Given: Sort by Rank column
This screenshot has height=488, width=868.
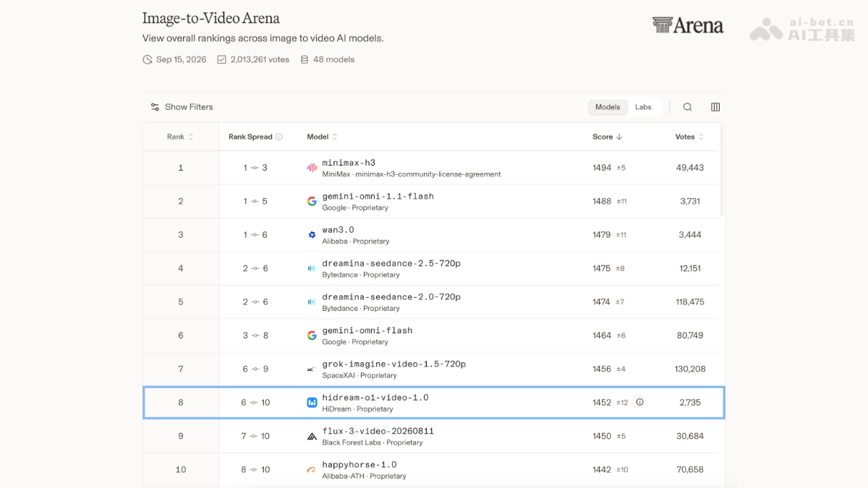Looking at the screenshot, I should click(180, 137).
